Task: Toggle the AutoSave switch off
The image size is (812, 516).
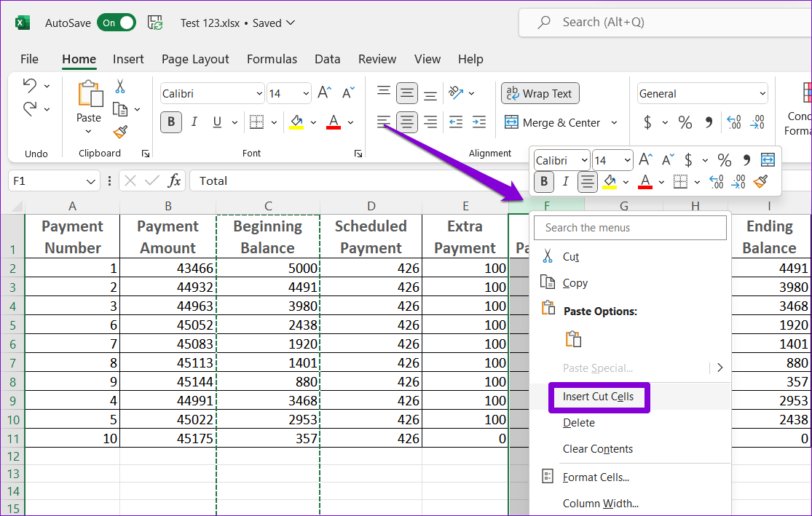Action: (117, 23)
